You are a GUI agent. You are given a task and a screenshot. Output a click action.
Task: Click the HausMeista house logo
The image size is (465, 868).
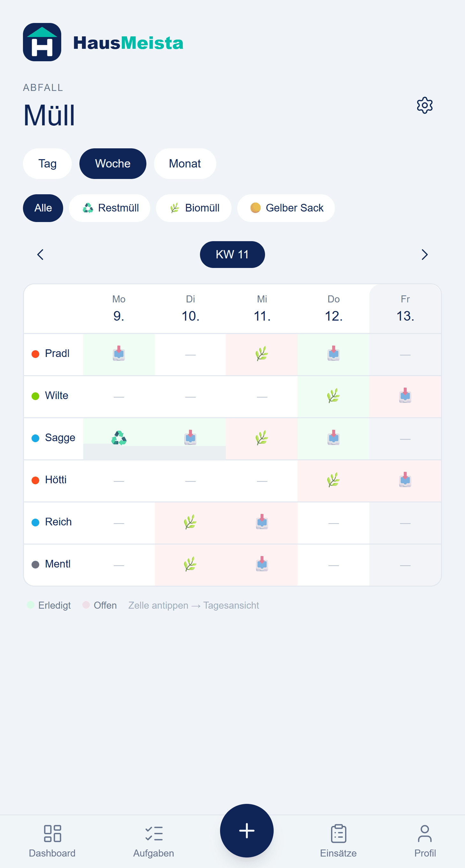tap(42, 42)
